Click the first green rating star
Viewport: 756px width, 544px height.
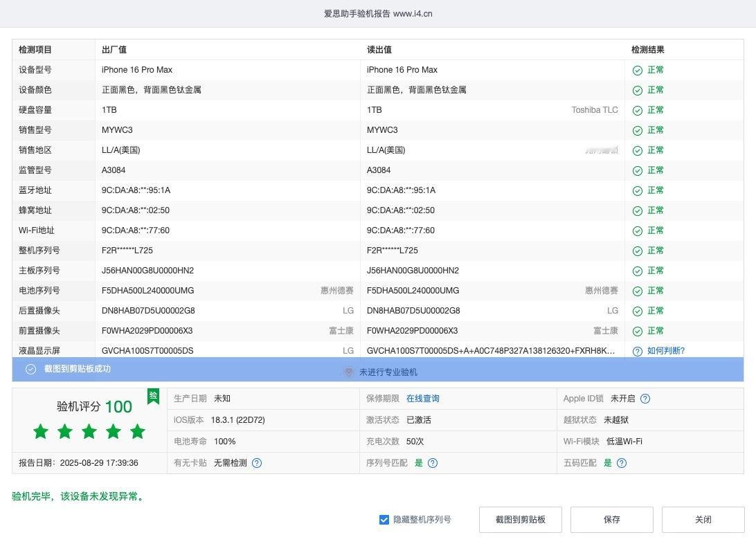(x=41, y=431)
